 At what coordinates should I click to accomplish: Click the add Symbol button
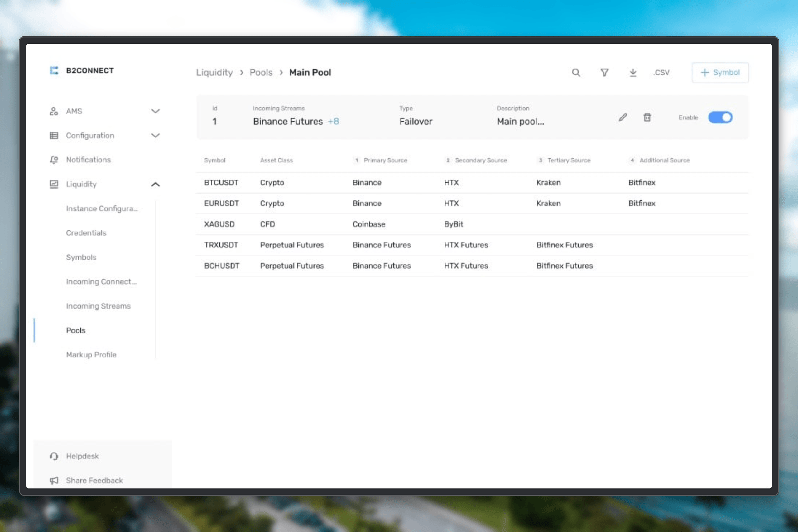pos(720,73)
